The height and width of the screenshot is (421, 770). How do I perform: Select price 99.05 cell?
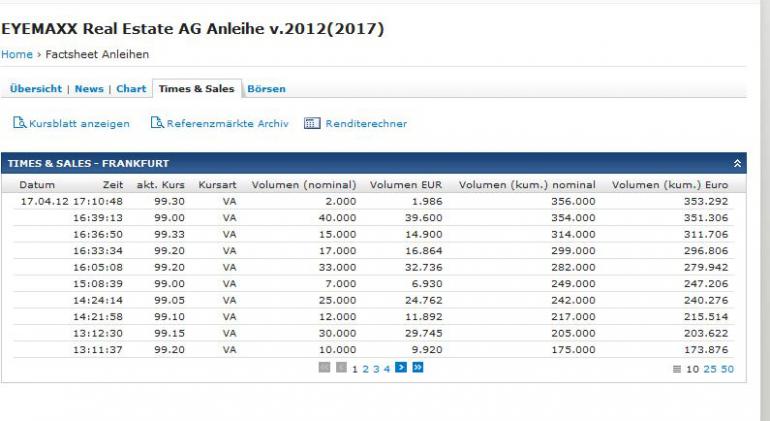coord(169,301)
